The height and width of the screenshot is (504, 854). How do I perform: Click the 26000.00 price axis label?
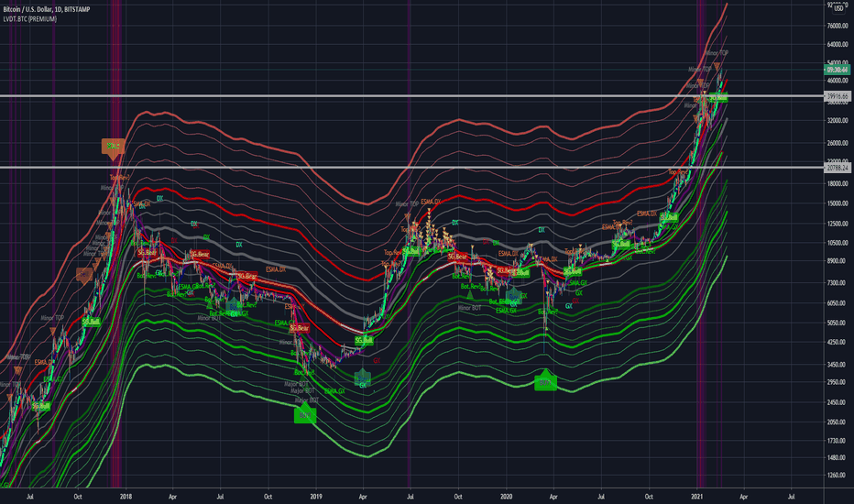[838, 143]
